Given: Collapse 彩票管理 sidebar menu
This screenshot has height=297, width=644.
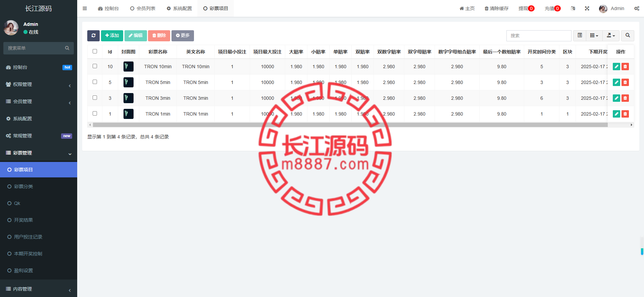Looking at the screenshot, I should click(x=39, y=153).
